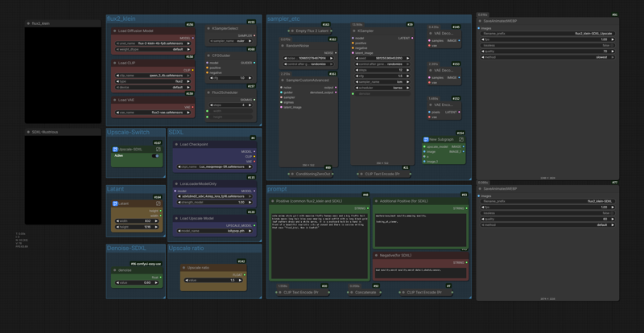This screenshot has height=333, width=644.
Task: Open the Upscale-SDXL subgraph enter icon
Action: tap(159, 149)
